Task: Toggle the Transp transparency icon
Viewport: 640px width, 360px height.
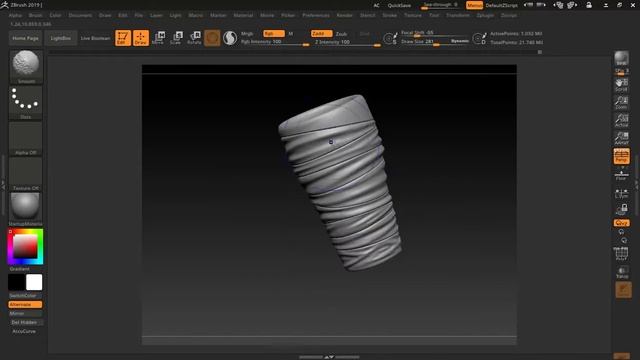Action: click(x=622, y=272)
